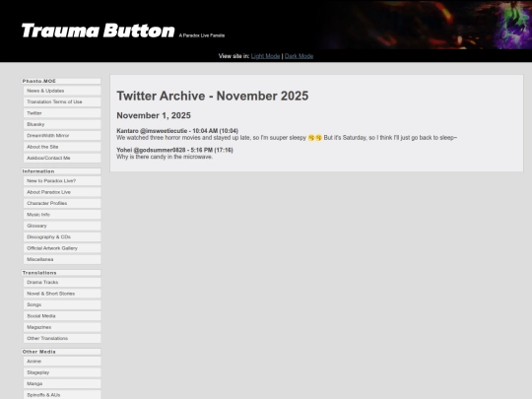Click the colorful header banner artwork
This screenshot has width=532, height=399.
[x=426, y=25]
